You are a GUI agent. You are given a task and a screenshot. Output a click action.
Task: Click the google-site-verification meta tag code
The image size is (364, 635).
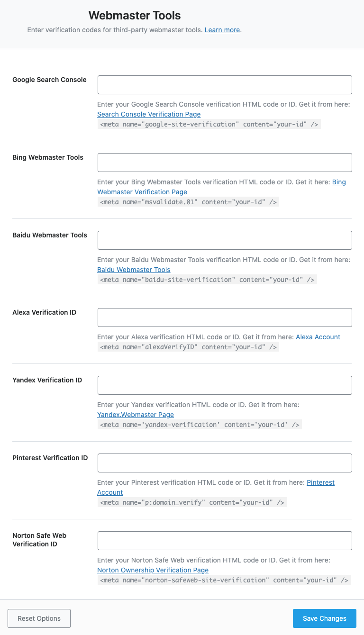209,124
